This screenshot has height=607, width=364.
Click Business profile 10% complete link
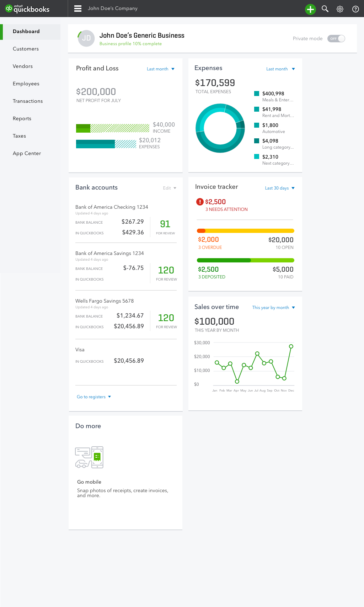[130, 44]
